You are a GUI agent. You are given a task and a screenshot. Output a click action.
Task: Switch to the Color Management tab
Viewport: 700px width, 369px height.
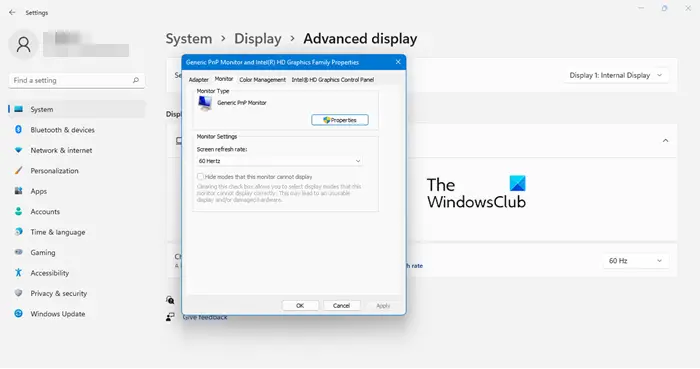pyautogui.click(x=262, y=80)
